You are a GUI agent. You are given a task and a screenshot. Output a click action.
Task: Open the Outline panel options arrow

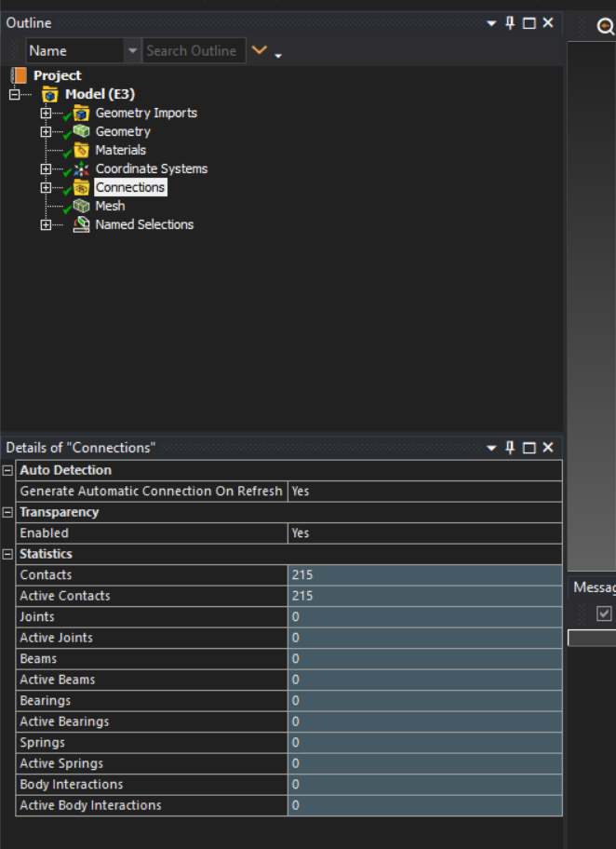pyautogui.click(x=491, y=23)
